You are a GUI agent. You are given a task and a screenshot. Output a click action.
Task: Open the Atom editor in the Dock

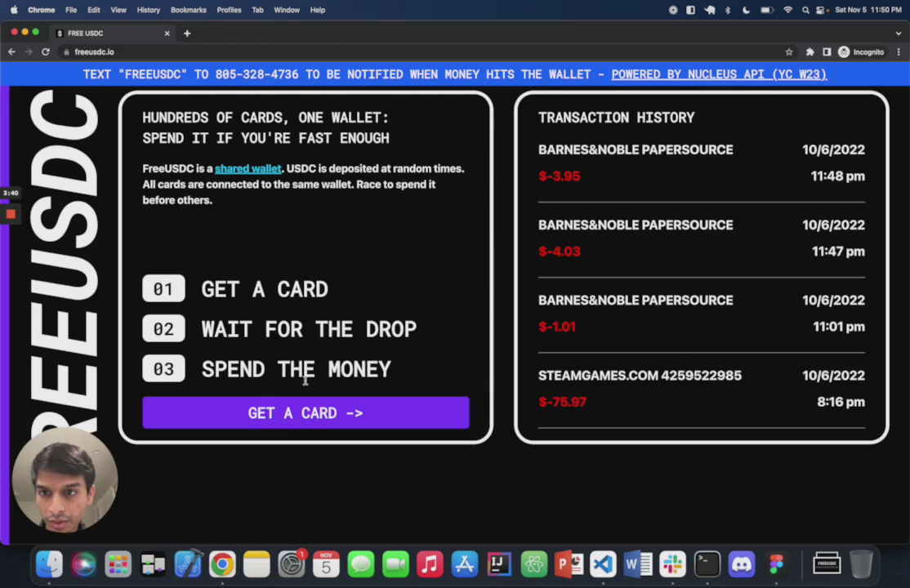pos(534,563)
